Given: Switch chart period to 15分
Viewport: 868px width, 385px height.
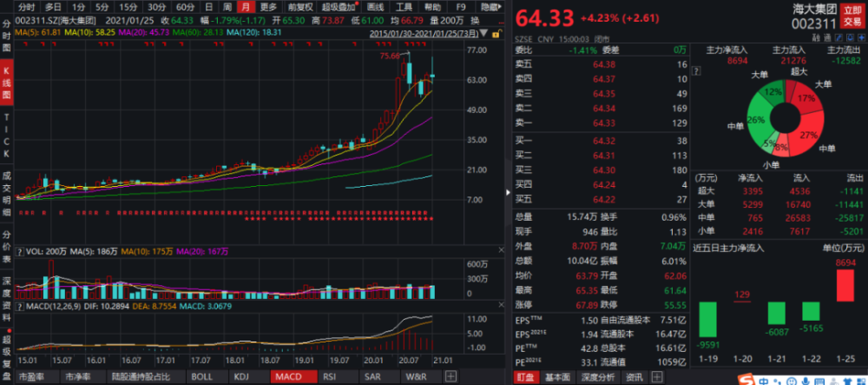Looking at the screenshot, I should [x=128, y=7].
